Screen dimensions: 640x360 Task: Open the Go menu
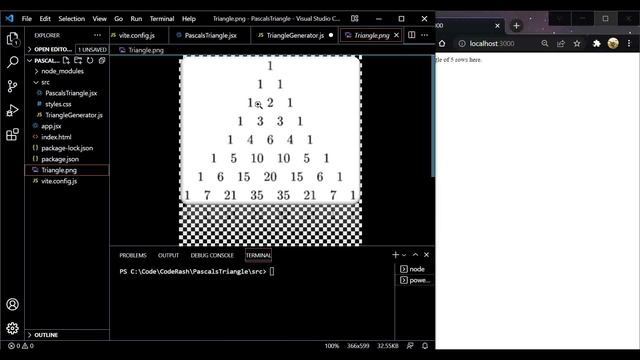118,18
